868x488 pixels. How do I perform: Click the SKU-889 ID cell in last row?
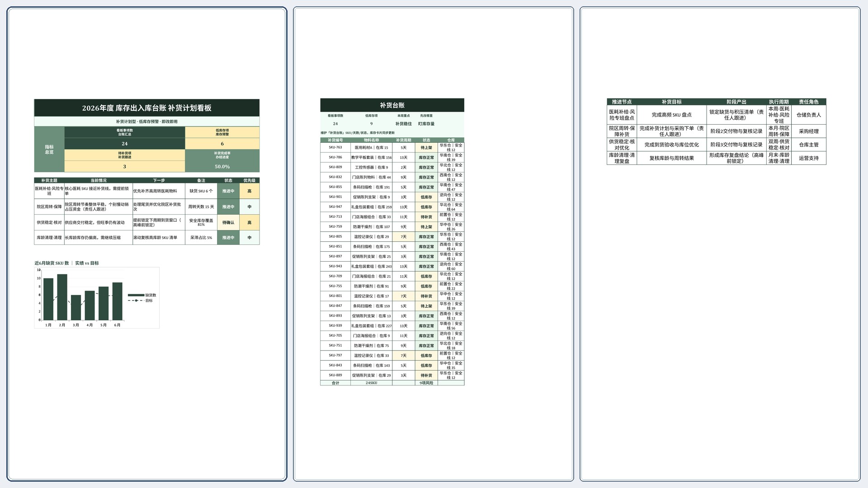coord(335,375)
